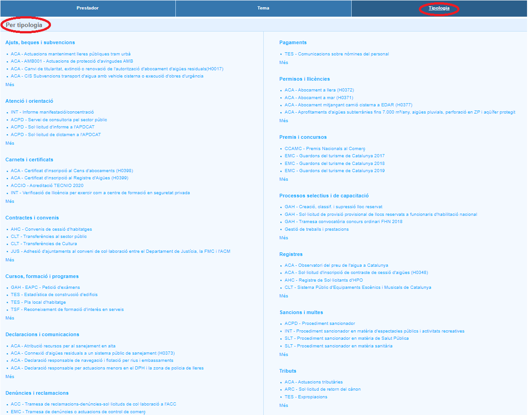Select the Tipologia tab
Image resolution: width=532 pixels, height=415 pixels.
coord(439,8)
